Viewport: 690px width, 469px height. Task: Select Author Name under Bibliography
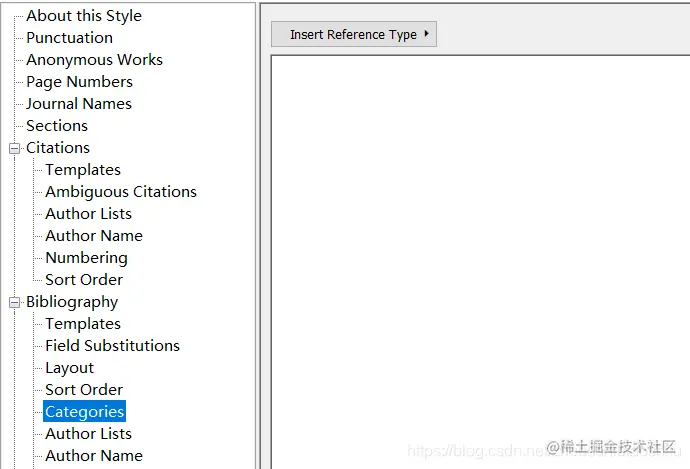pyautogui.click(x=94, y=456)
